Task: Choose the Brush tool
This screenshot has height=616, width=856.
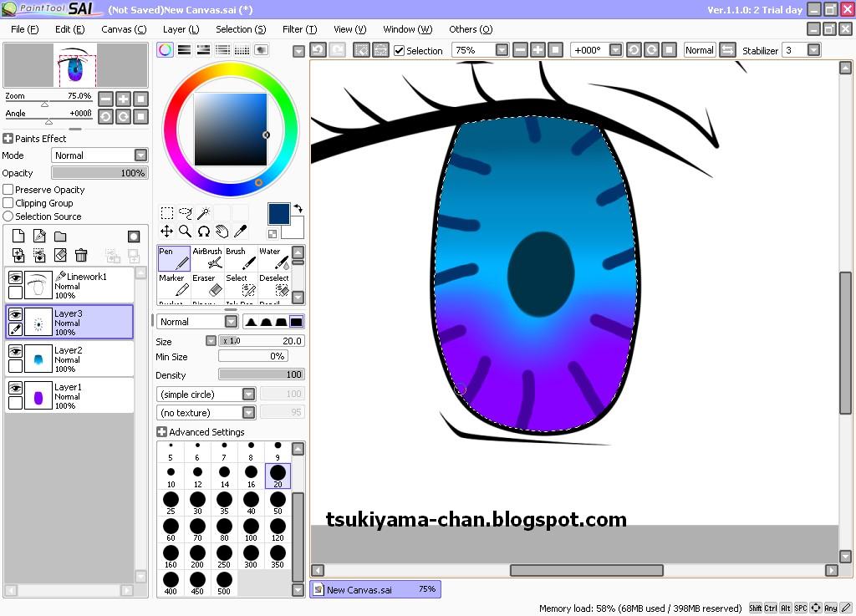Action: [x=241, y=258]
